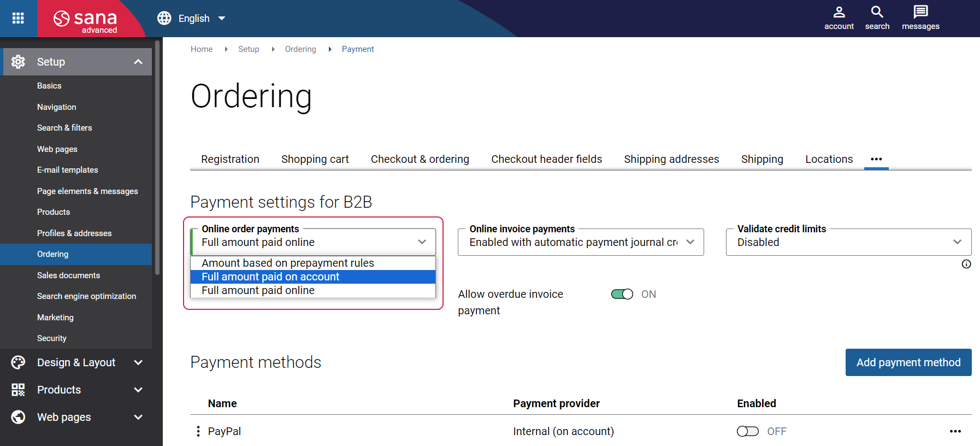Viewport: 980px width, 446px height.
Task: Switch to the Shipping tab
Action: click(762, 159)
